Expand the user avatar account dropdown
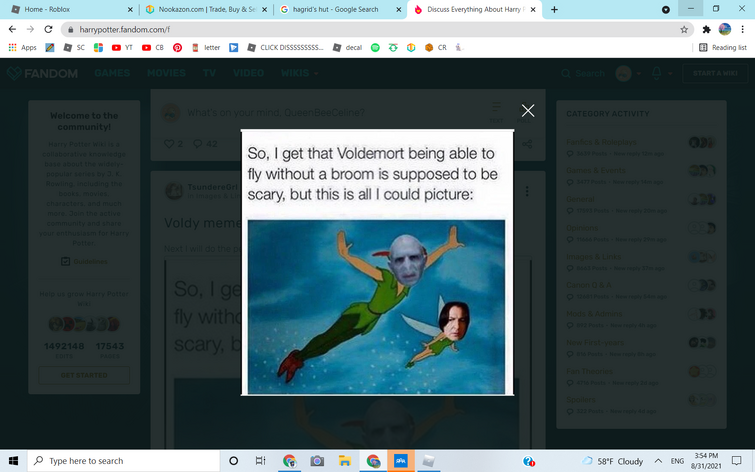The height and width of the screenshot is (472, 755). (x=628, y=73)
